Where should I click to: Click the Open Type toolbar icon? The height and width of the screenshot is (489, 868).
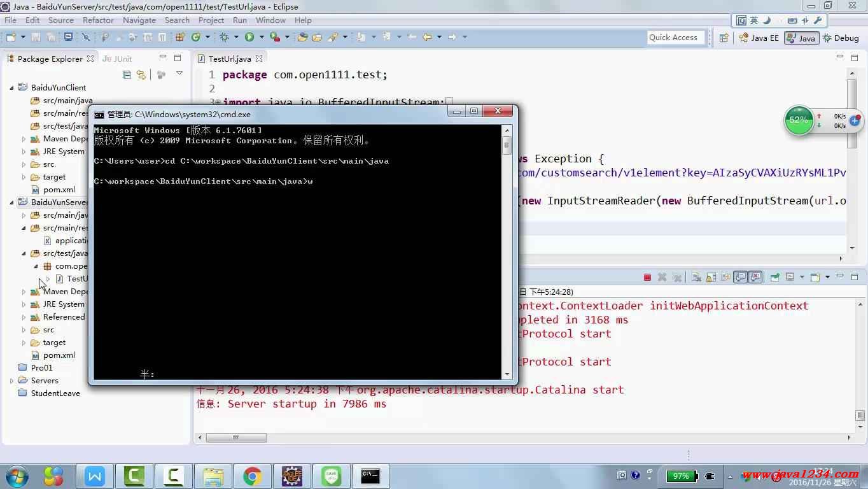tap(302, 37)
